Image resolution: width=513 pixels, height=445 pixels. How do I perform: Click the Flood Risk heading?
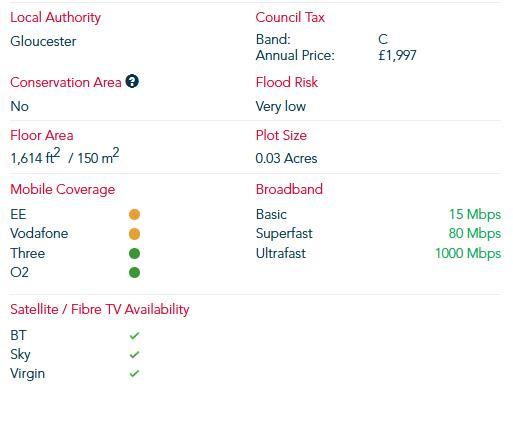click(287, 82)
